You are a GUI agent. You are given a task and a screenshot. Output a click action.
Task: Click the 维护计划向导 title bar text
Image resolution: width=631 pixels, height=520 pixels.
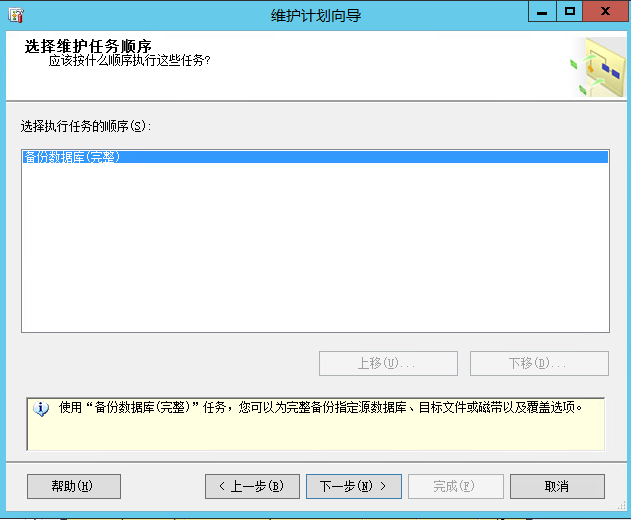313,14
